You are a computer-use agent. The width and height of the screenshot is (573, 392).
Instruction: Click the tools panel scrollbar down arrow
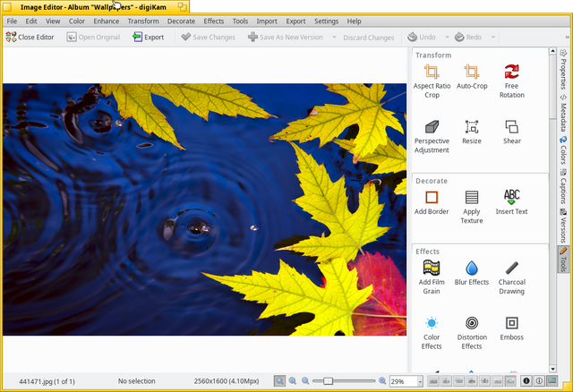552,369
